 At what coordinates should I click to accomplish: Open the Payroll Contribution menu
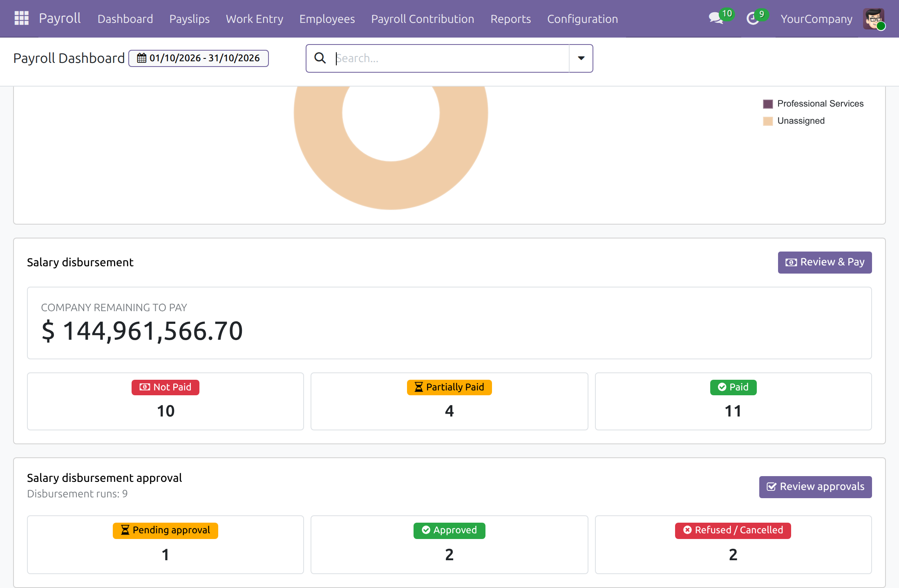[423, 19]
